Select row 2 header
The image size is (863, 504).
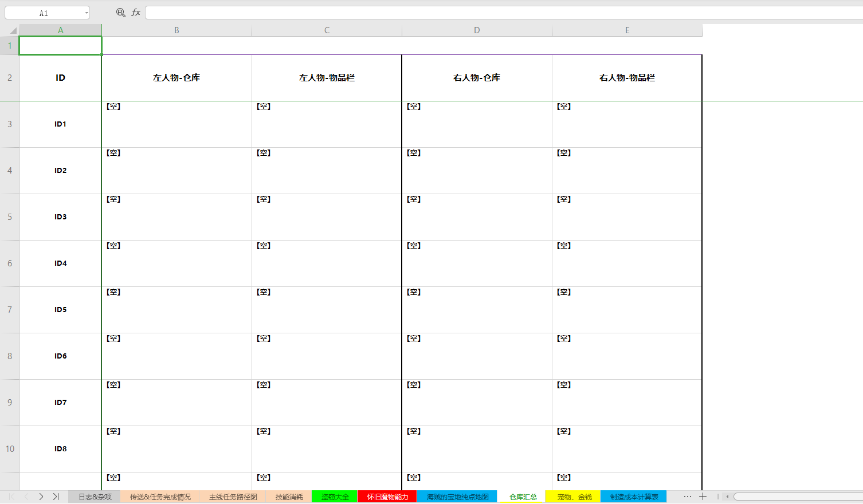(x=10, y=78)
